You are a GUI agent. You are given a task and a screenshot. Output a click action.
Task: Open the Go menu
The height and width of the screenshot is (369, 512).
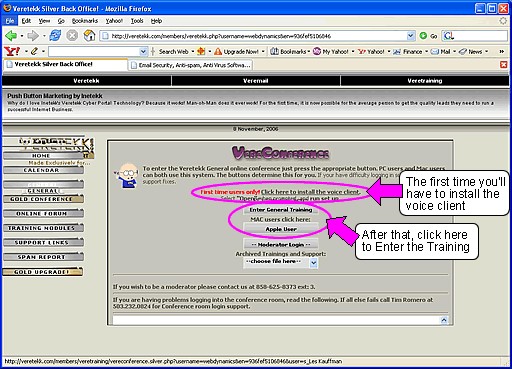(61, 21)
